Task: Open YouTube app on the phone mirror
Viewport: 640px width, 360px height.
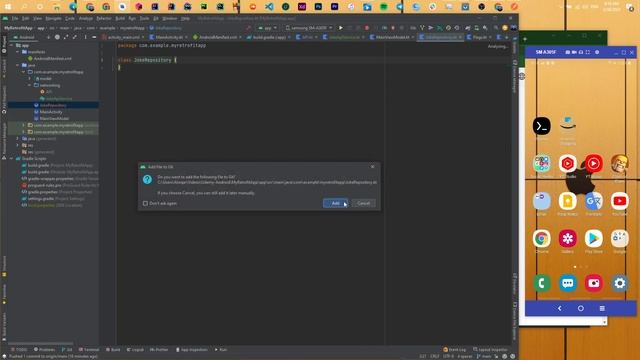Action: point(620,201)
